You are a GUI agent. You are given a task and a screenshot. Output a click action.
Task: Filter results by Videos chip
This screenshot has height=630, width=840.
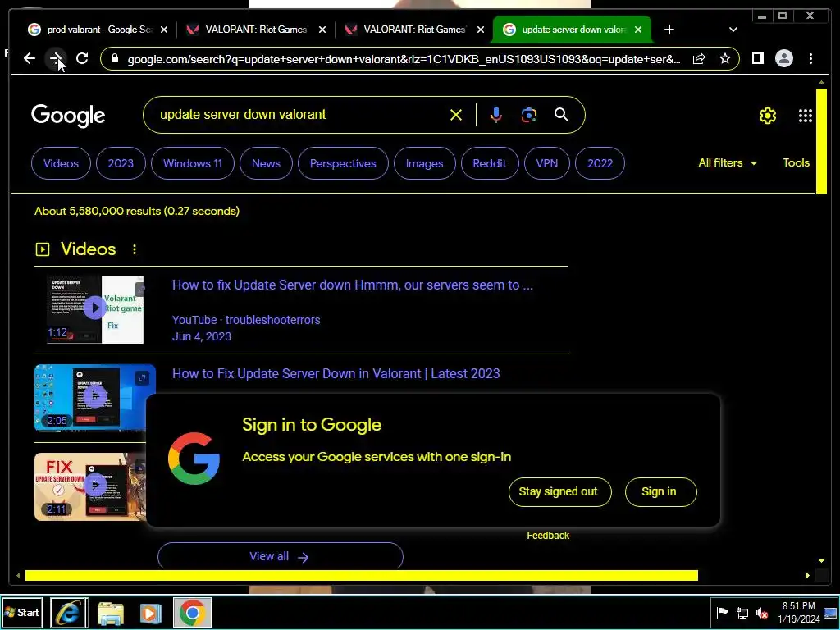pos(61,163)
